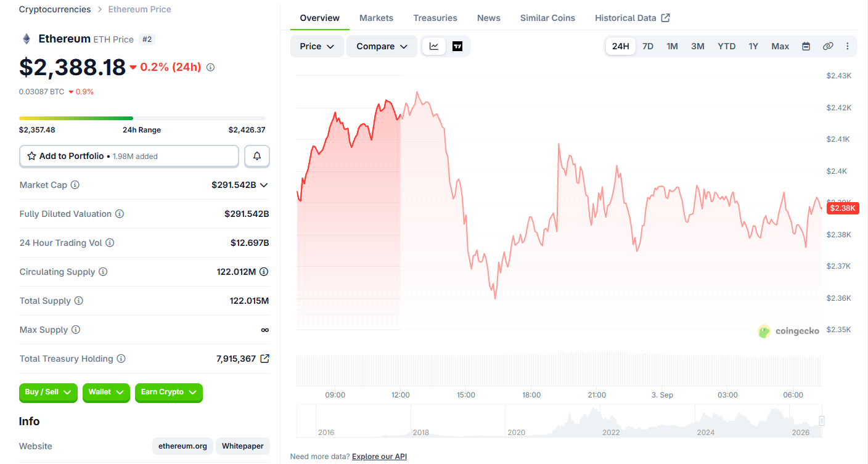Click the breadcrumb chevron after Cryptocurrencies
The height and width of the screenshot is (464, 868).
[99, 9]
